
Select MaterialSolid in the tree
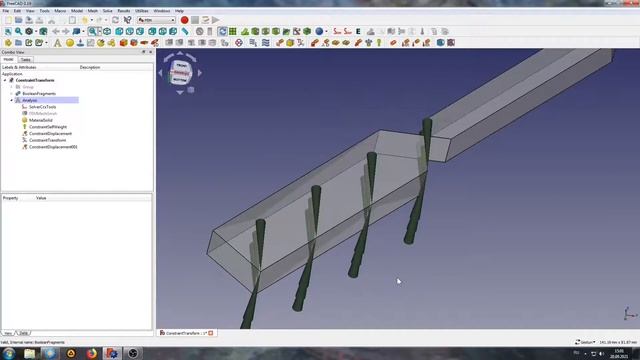pos(41,120)
